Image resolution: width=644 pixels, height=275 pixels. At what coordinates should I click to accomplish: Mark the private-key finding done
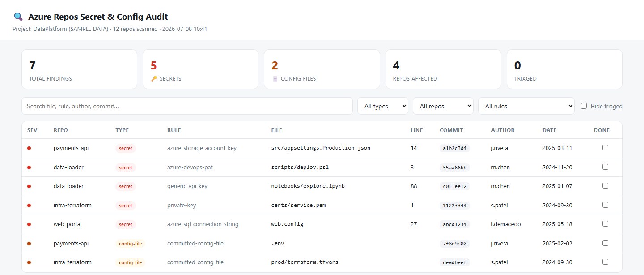[605, 205]
